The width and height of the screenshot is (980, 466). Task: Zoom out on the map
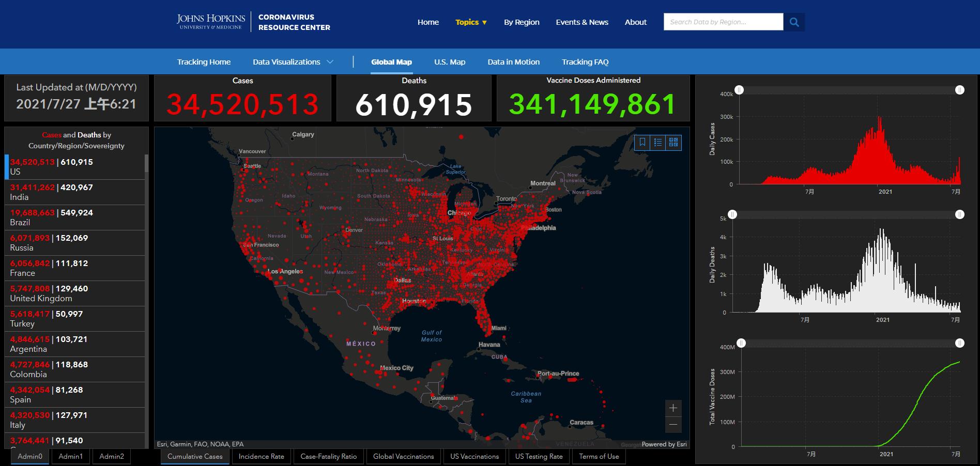[x=673, y=425]
